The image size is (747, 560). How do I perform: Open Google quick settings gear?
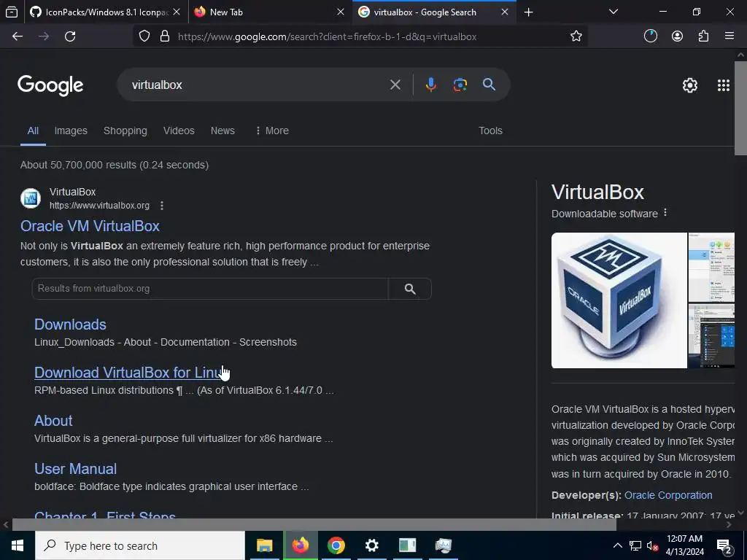690,85
